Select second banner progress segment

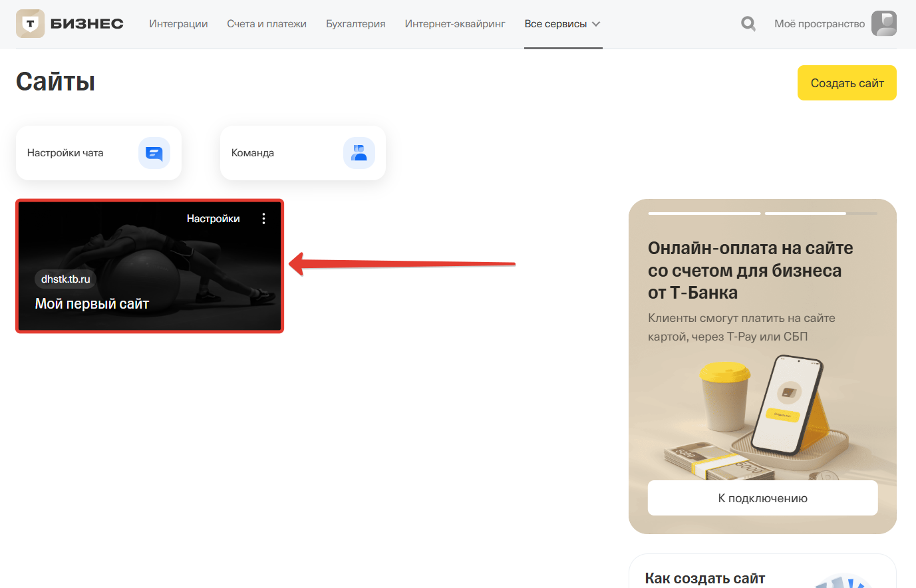pyautogui.click(x=821, y=214)
